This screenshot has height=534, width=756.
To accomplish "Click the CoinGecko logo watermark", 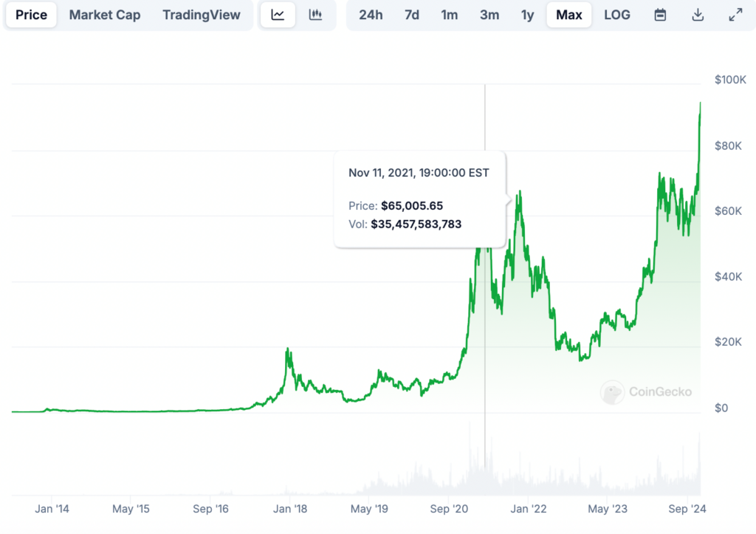I will coord(647,392).
